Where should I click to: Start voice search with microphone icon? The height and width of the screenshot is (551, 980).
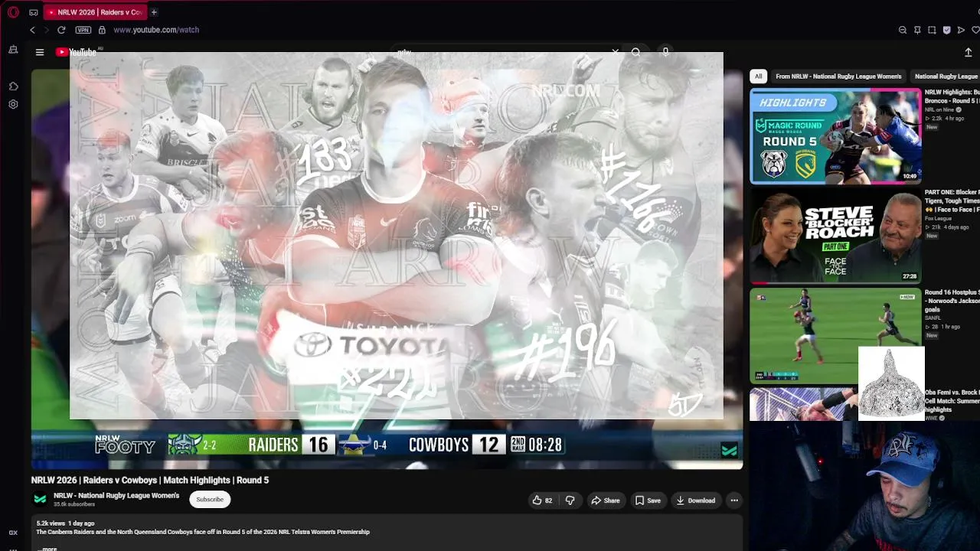tap(665, 52)
